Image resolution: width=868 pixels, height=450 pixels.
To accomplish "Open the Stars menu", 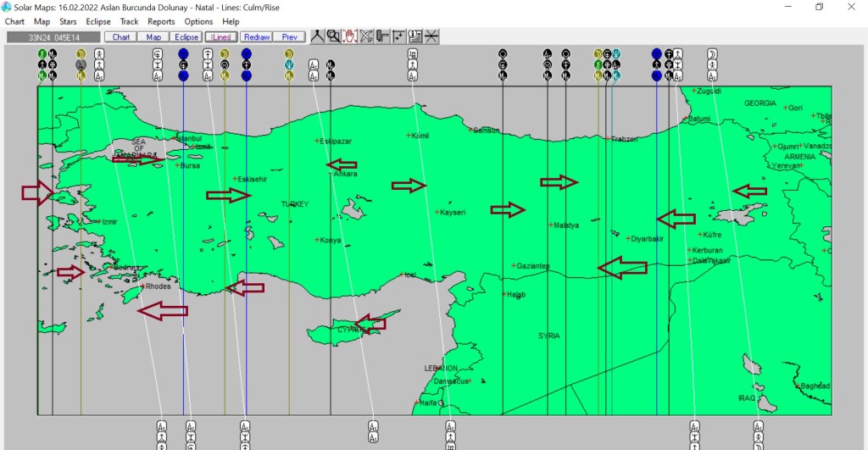I will [x=68, y=21].
